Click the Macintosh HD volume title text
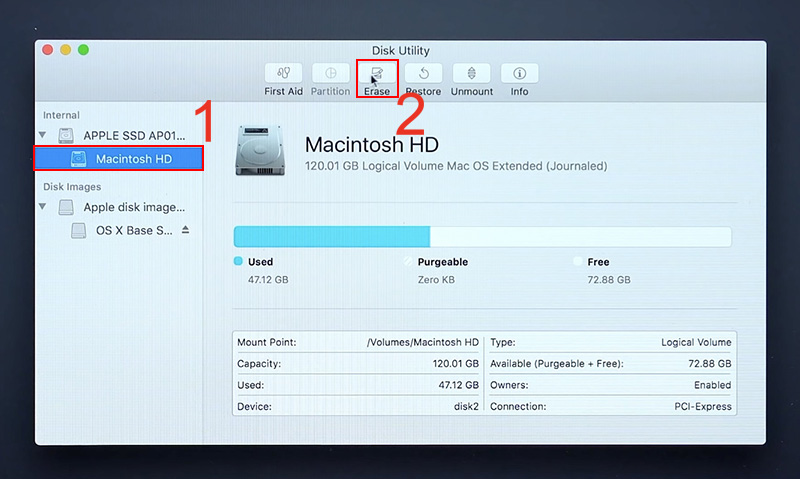Screen dimensions: 800x479 click(371, 144)
